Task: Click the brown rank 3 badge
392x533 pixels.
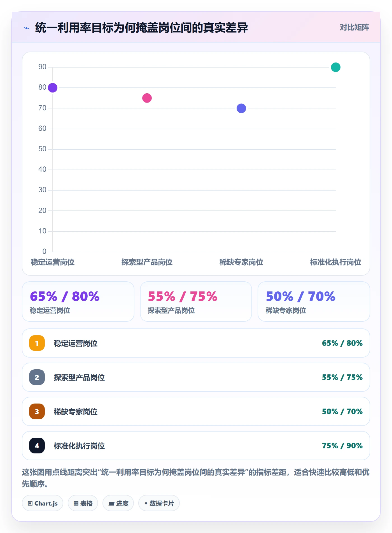Action: pos(37,411)
